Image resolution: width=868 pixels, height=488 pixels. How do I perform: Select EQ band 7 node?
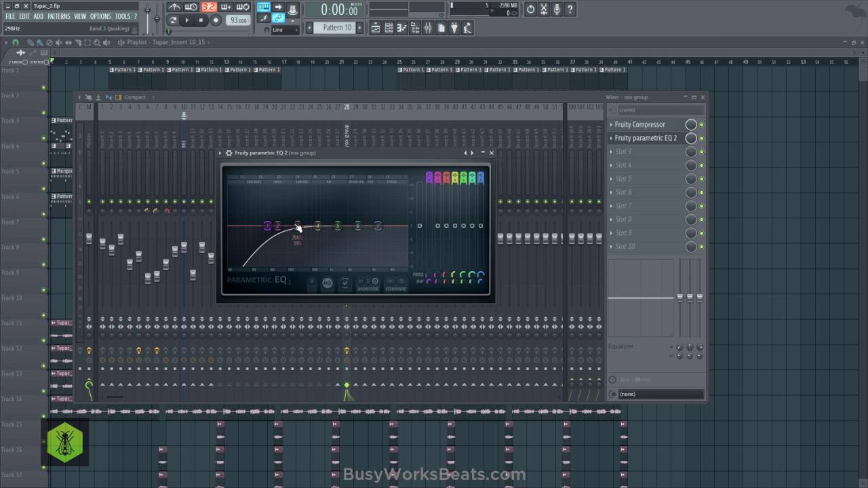pyautogui.click(x=378, y=226)
